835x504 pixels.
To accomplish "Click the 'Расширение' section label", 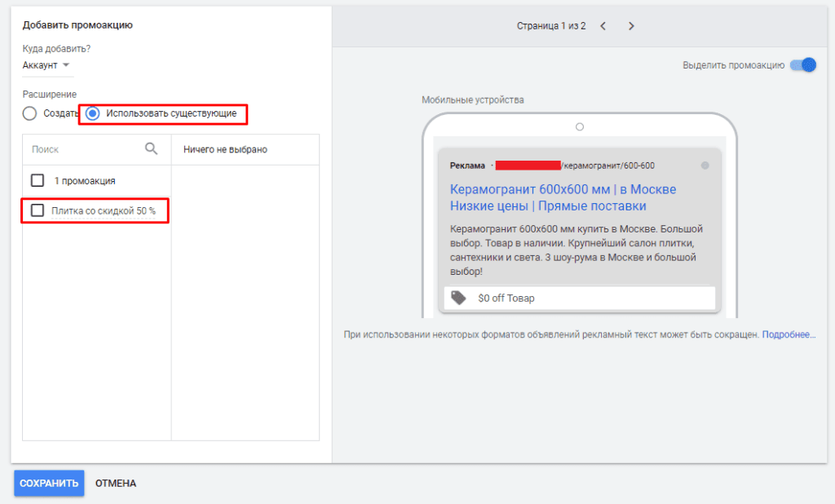I will 50,95.
